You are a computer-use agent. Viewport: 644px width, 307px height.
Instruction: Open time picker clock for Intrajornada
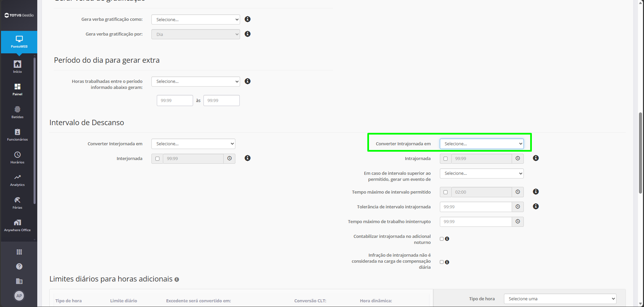coord(518,158)
